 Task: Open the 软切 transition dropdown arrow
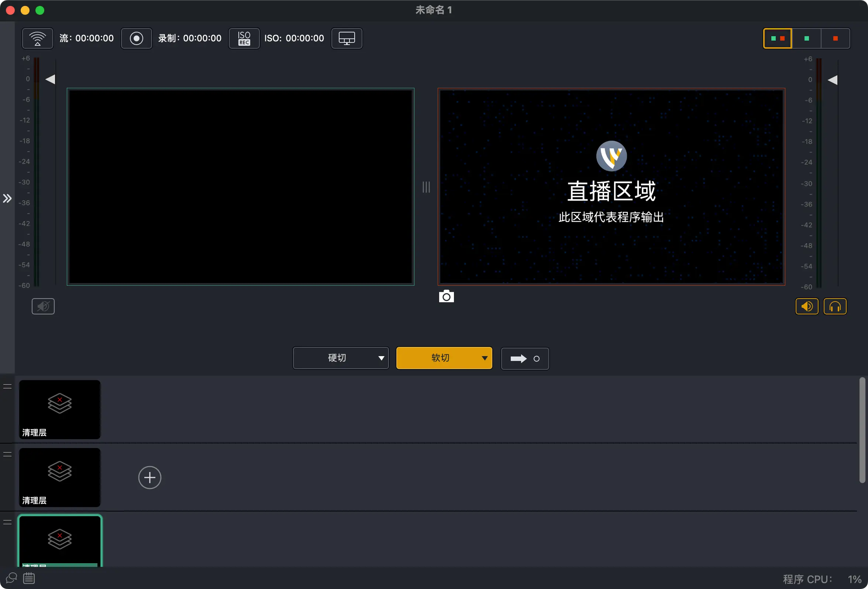click(485, 358)
